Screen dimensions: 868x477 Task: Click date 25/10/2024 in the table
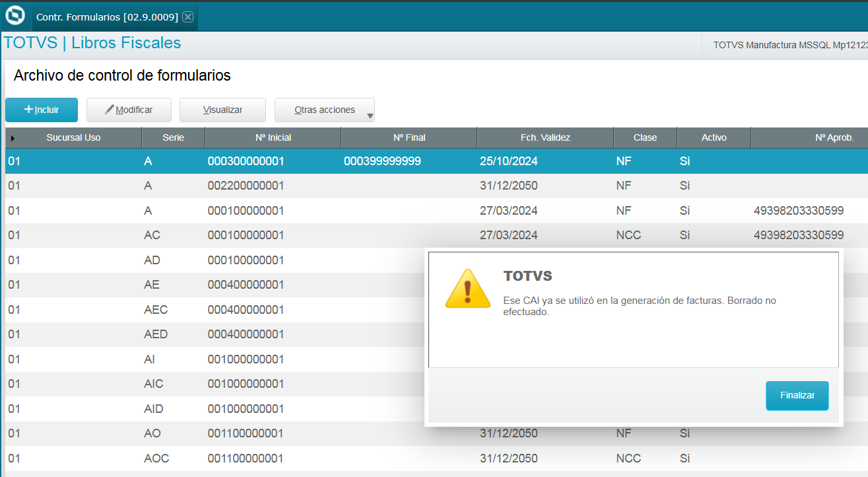(508, 161)
